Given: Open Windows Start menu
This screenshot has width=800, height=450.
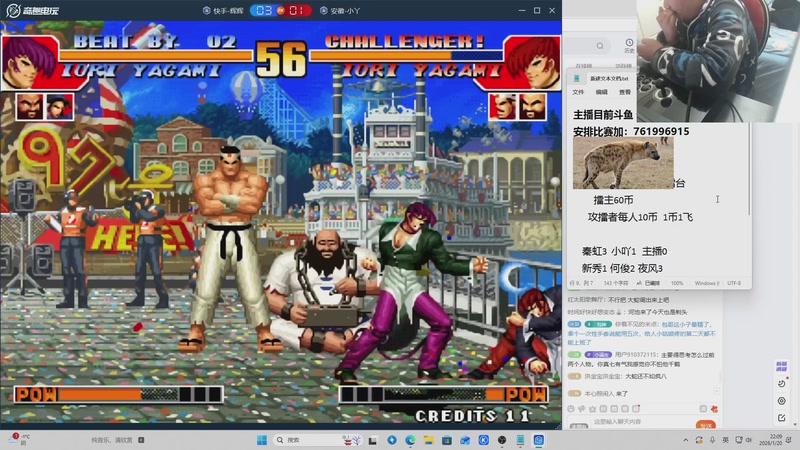Looking at the screenshot, I should pyautogui.click(x=262, y=440).
